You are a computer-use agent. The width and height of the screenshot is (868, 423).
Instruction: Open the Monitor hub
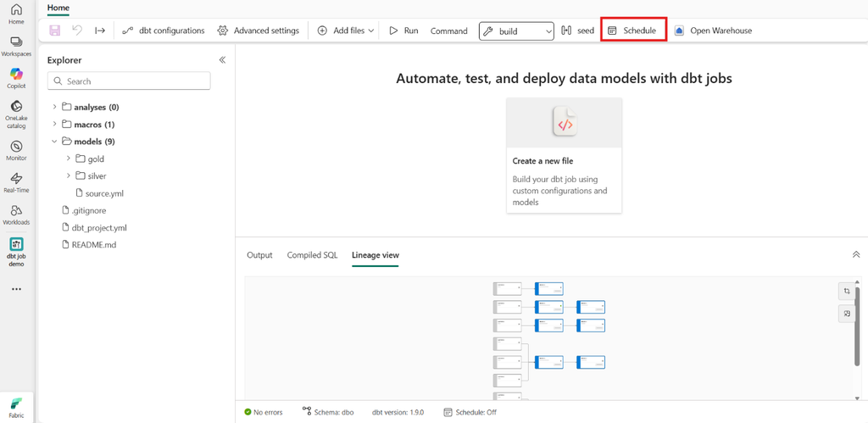click(17, 150)
